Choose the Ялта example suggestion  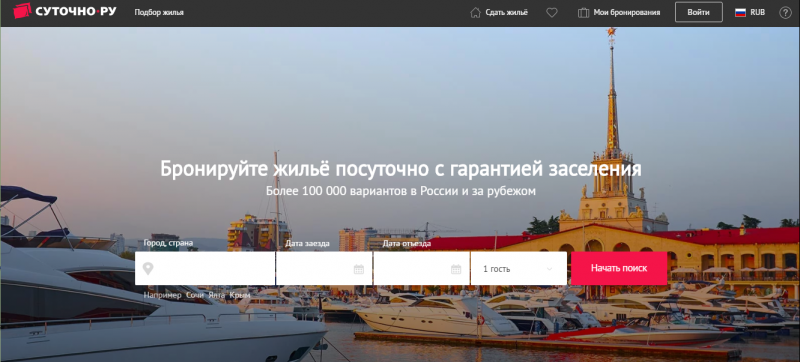[216, 295]
